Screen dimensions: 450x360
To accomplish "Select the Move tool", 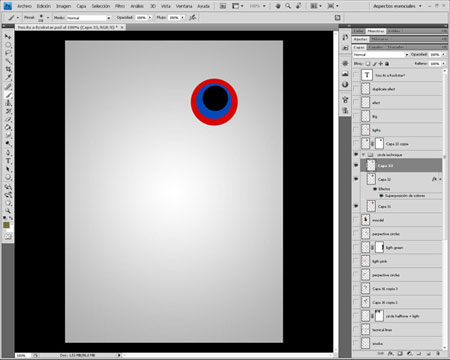I will [x=8, y=36].
